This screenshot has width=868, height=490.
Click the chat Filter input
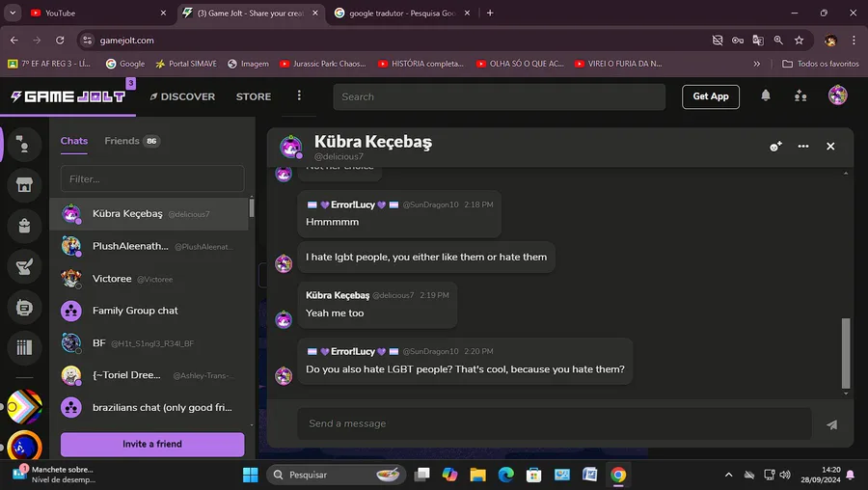pos(152,178)
